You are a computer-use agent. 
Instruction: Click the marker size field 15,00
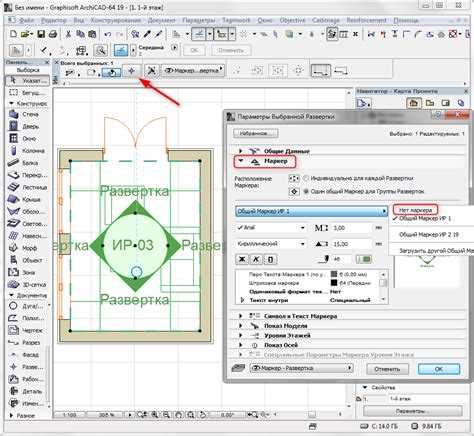pos(352,244)
